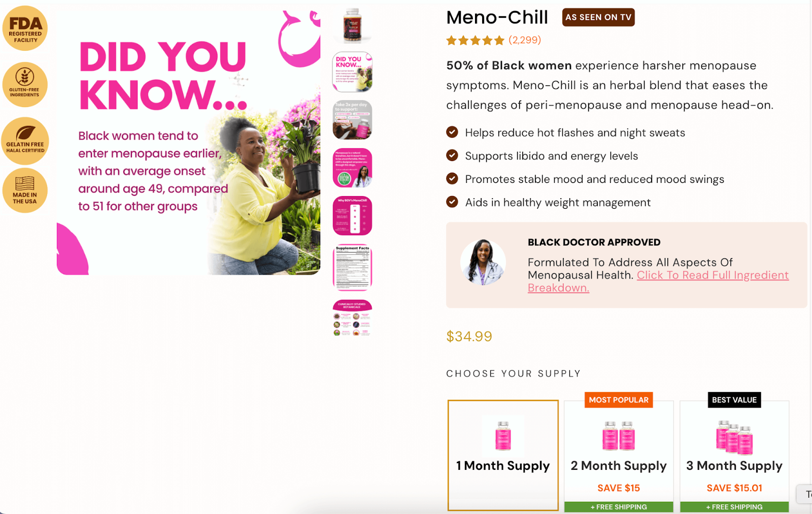This screenshot has width=812, height=514.
Task: Click the main Did You Know product image
Action: coord(188,143)
